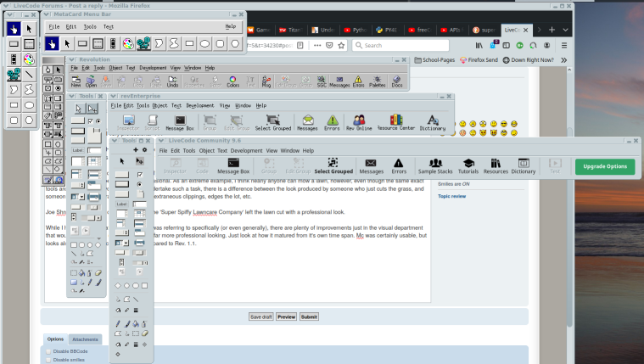The image size is (644, 364).
Task: Click the Colors icon in Revolution toolbar
Action: coord(232,81)
